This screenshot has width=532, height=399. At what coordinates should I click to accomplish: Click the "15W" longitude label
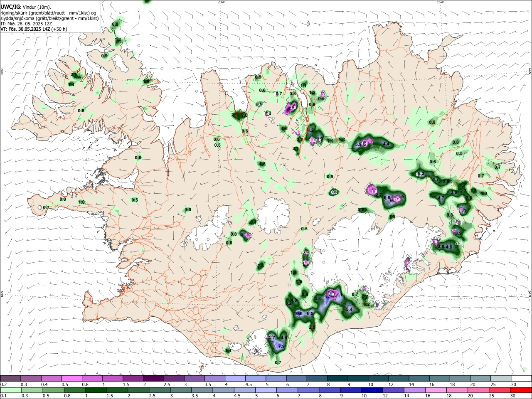tap(440, 2)
